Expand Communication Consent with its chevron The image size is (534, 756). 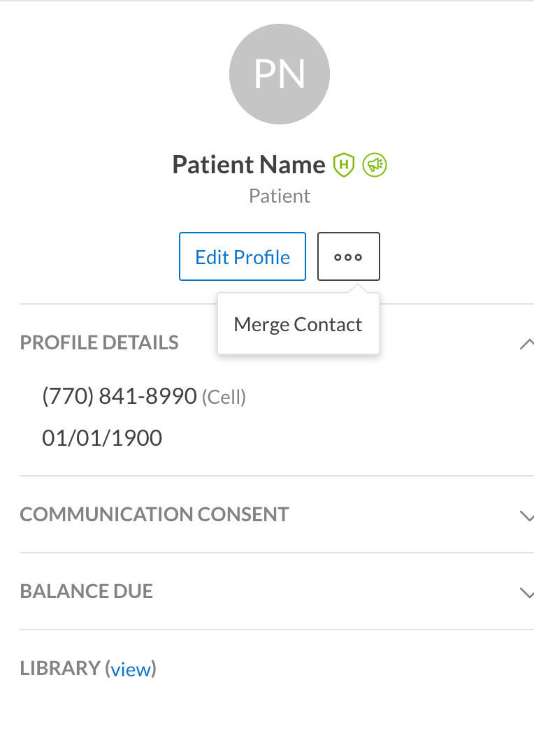[527, 516]
